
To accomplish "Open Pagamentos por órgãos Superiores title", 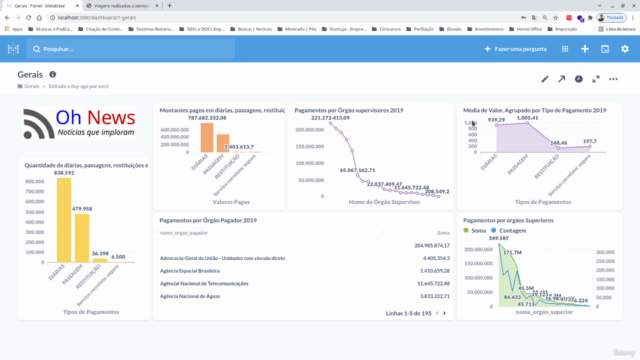I will click(x=509, y=220).
